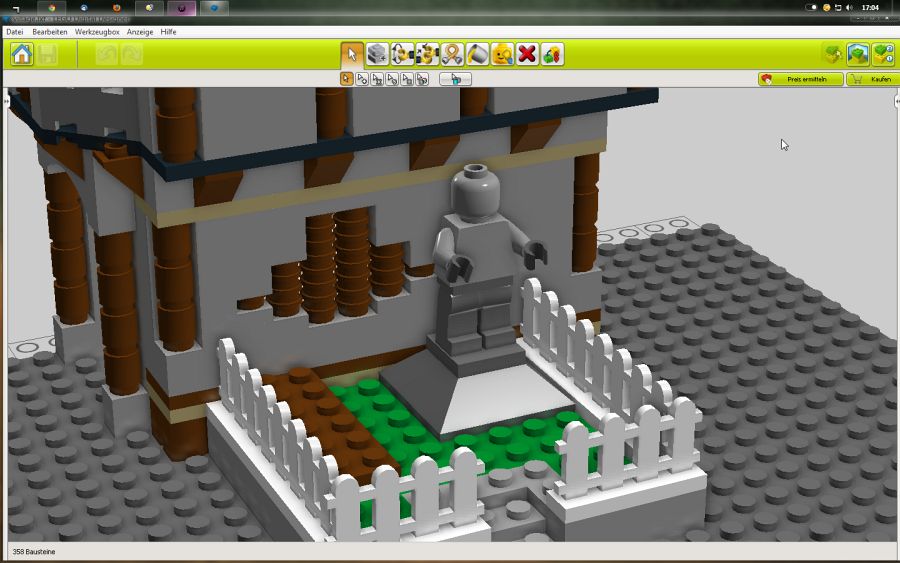Image resolution: width=900 pixels, height=563 pixels.
Task: Open the Anzeige menu
Action: click(x=140, y=32)
